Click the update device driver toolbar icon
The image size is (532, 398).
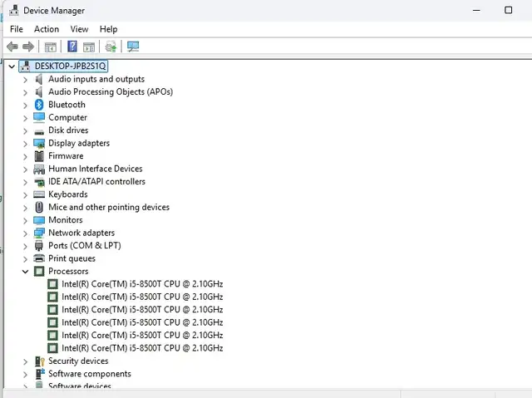111,47
